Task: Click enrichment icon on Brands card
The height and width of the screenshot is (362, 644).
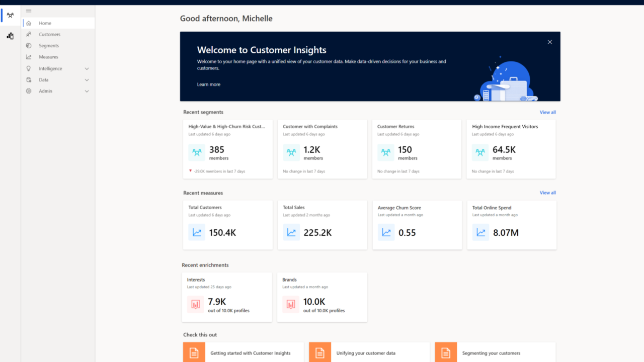Action: pyautogui.click(x=291, y=304)
